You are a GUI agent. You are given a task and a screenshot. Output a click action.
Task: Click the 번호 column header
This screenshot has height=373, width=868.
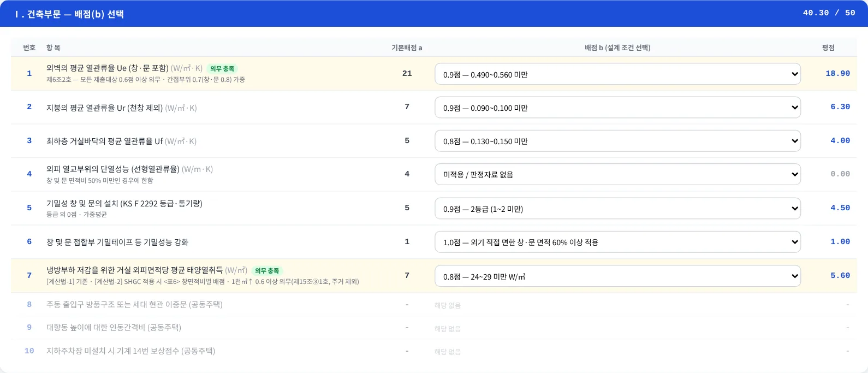(x=29, y=48)
